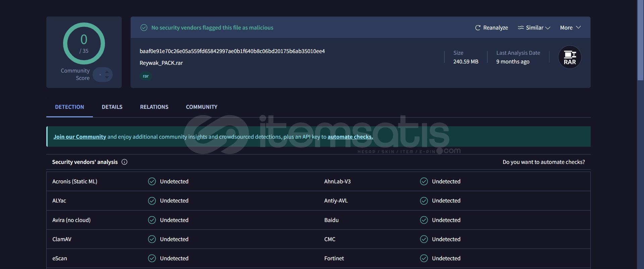The width and height of the screenshot is (644, 269).
Task: Click the CMC undetected check icon
Action: [424, 239]
